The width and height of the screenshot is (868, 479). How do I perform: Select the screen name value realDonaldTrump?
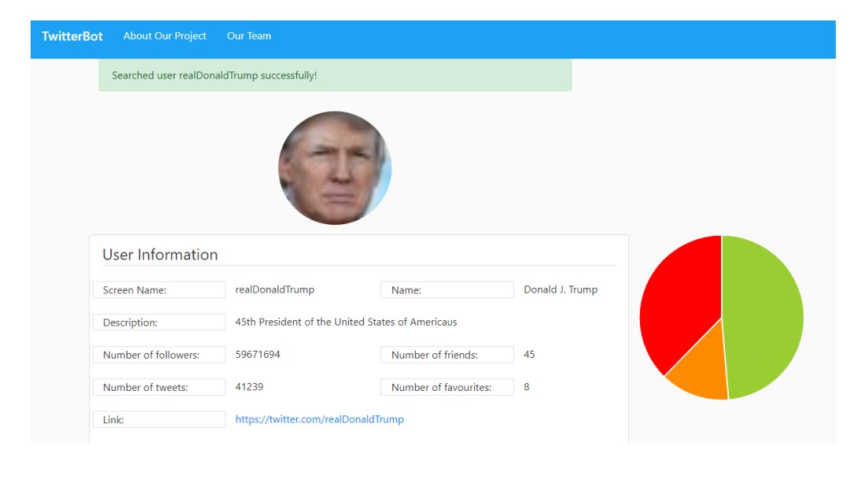[274, 289]
